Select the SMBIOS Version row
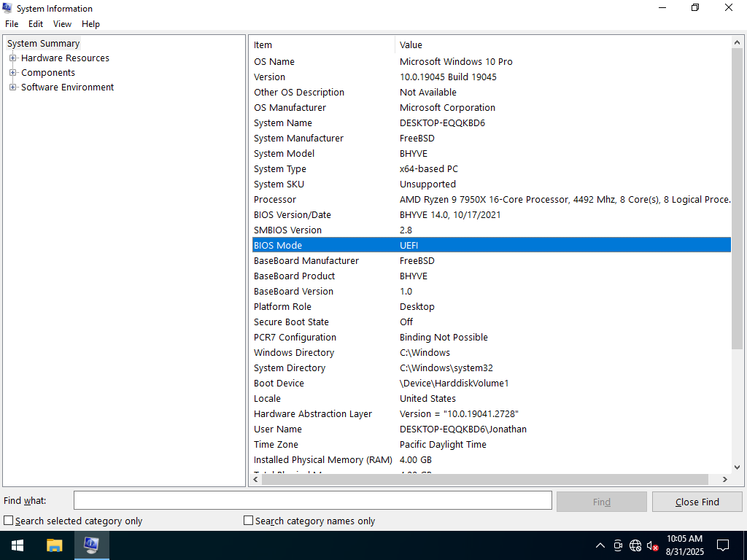Image resolution: width=747 pixels, height=560 pixels. pyautogui.click(x=491, y=230)
